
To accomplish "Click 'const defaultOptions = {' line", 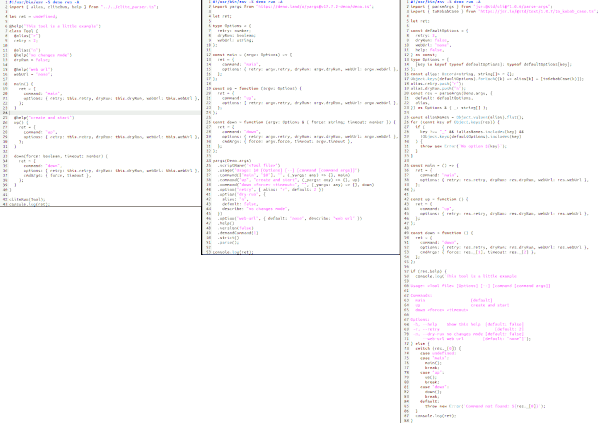I will coord(439,31).
